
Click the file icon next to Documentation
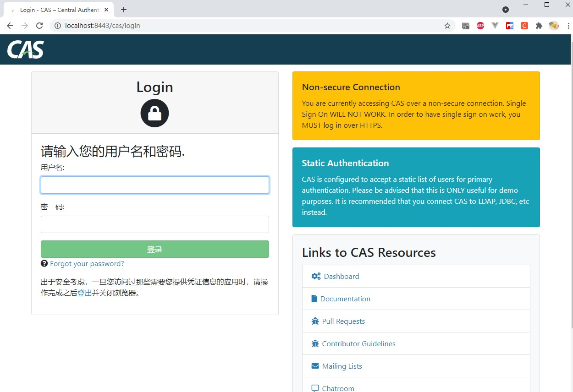(x=314, y=299)
